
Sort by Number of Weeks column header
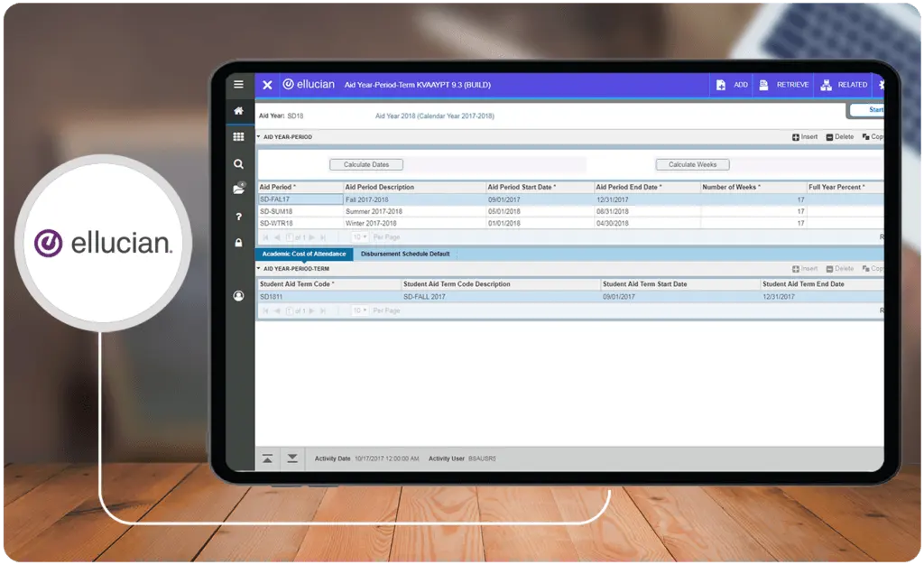pos(753,187)
